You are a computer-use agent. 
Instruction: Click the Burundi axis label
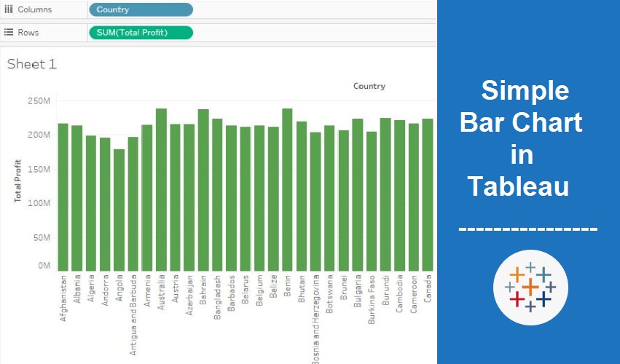pyautogui.click(x=385, y=290)
